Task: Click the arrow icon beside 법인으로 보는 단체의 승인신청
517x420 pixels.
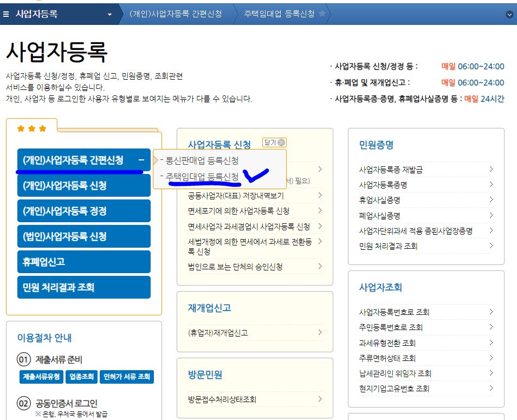Action: coord(319,267)
